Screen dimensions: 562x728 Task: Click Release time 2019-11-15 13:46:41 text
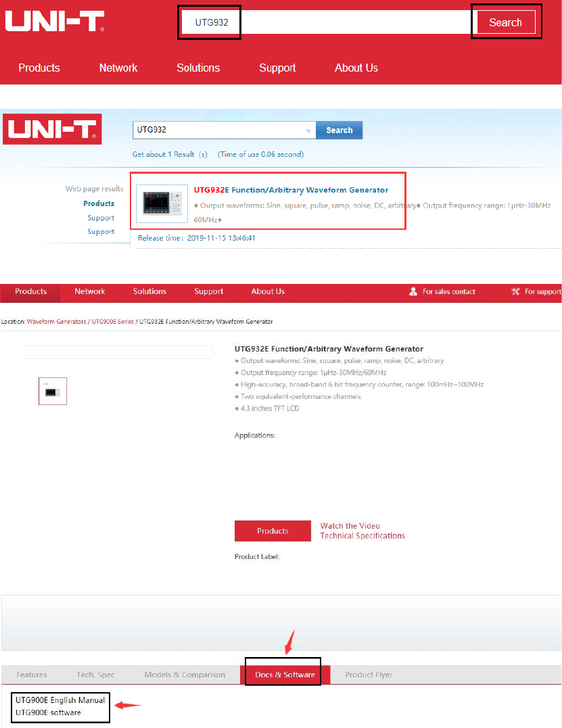[197, 238]
